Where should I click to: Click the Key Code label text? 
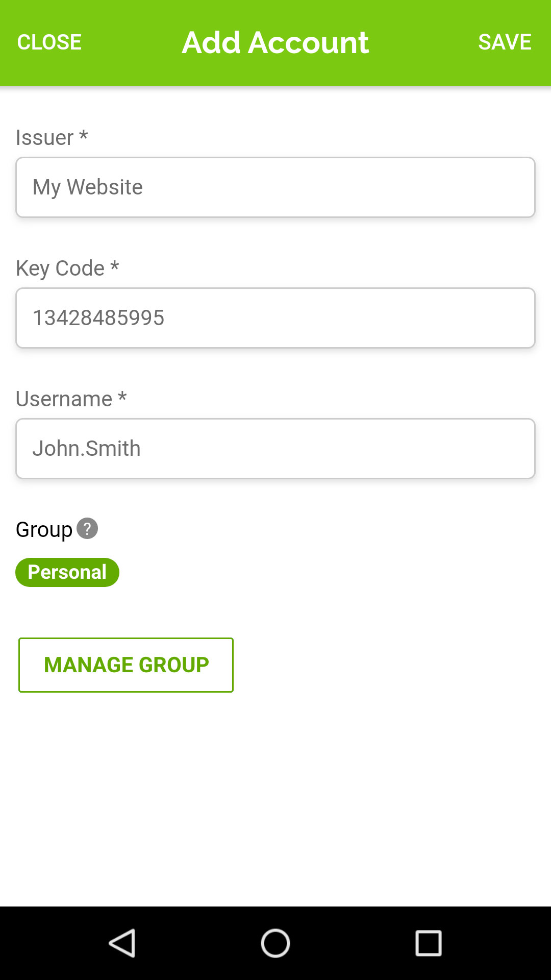coord(60,268)
